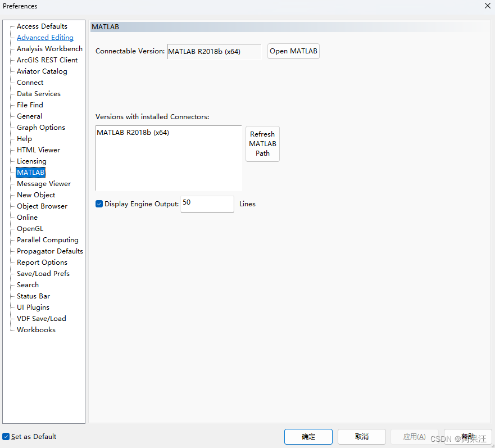The image size is (495, 448).
Task: Open the General preferences page
Action: 29,116
